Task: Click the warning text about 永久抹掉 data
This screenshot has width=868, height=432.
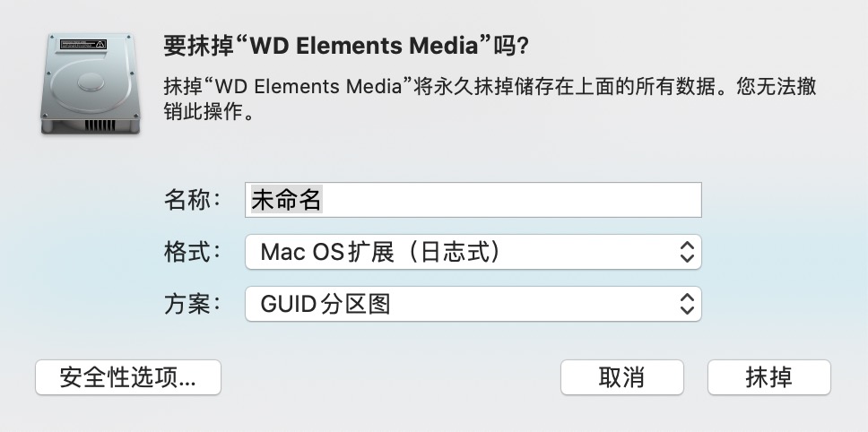Action: pyautogui.click(x=490, y=87)
